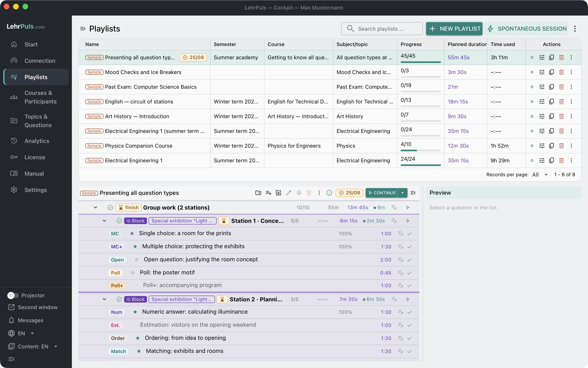Open the Content: EN dropdown
The image size is (588, 368).
pyautogui.click(x=33, y=346)
